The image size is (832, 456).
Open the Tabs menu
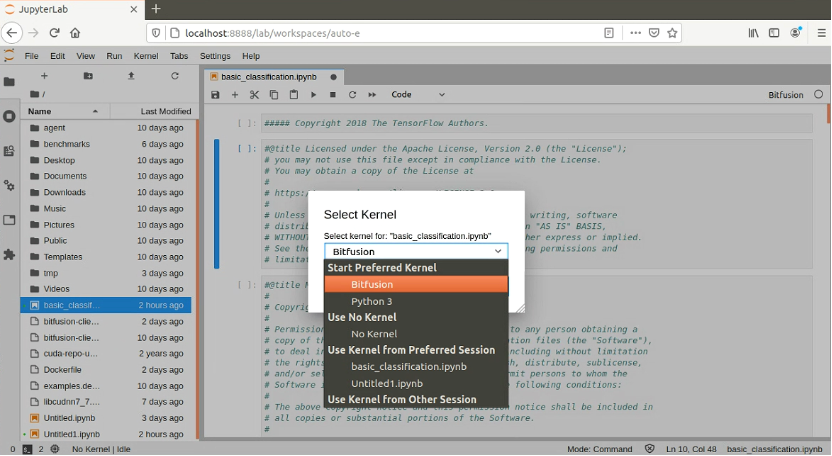[x=179, y=56]
